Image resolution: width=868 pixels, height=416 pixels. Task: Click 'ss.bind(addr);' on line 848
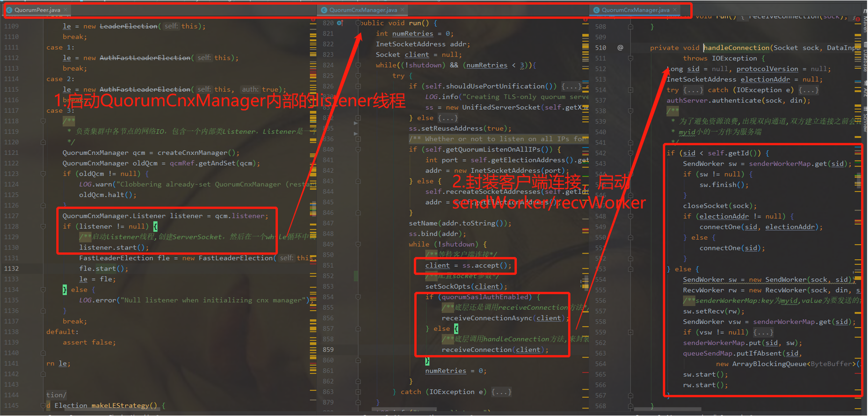point(437,234)
